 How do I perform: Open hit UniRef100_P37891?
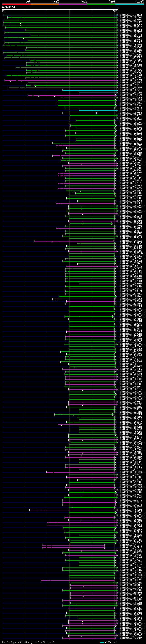click(131, 55)
